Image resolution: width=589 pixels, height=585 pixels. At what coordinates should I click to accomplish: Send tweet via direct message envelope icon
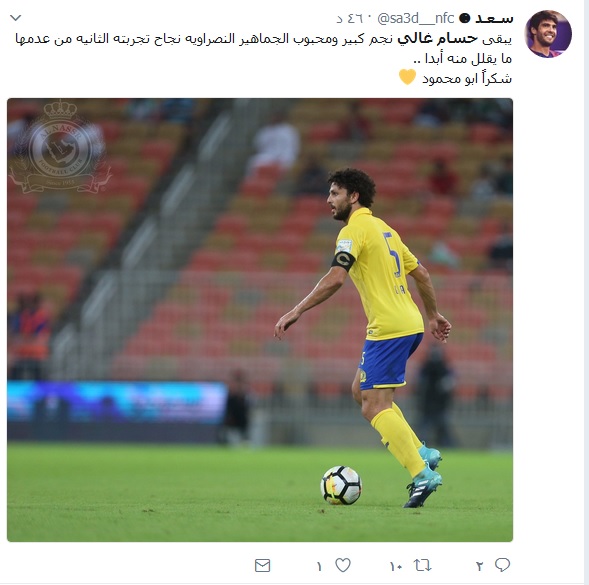point(262,565)
